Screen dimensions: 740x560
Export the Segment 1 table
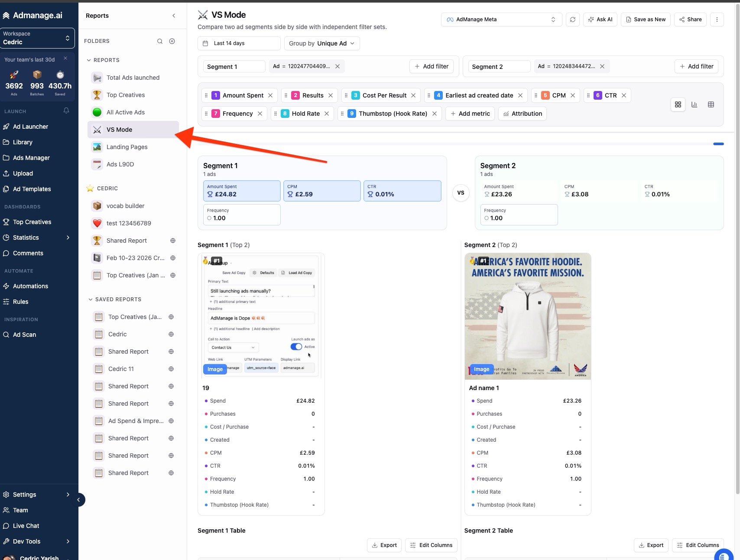point(384,545)
